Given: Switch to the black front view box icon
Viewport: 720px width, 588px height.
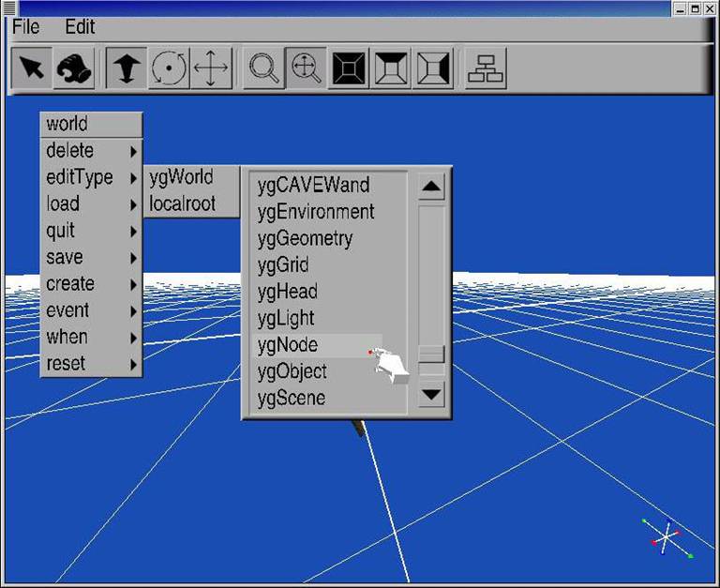Looking at the screenshot, I should pos(349,68).
